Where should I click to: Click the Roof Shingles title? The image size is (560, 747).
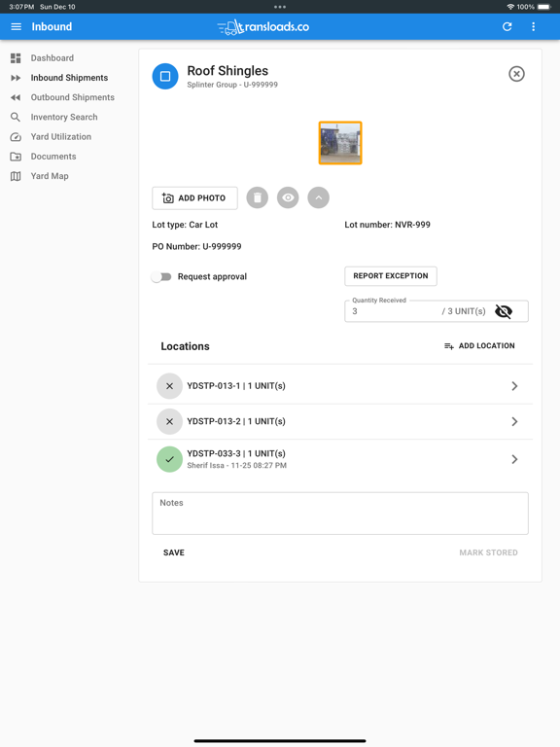coord(227,70)
